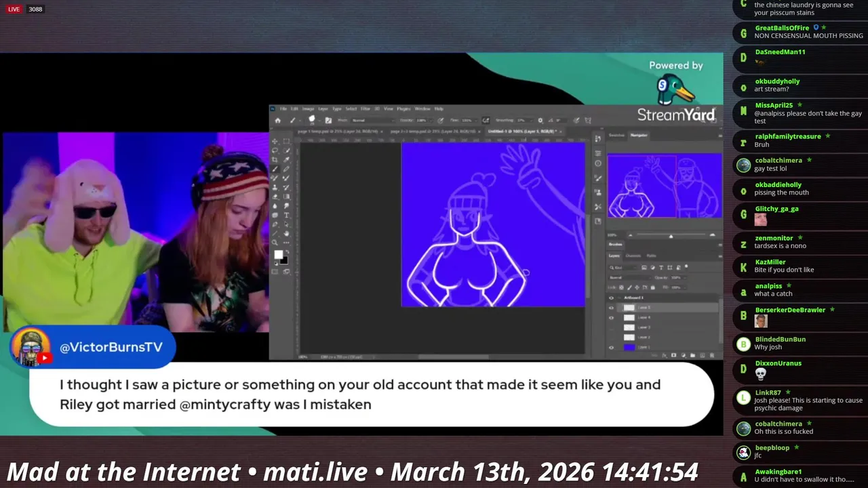
Task: Open the File menu
Action: (283, 108)
